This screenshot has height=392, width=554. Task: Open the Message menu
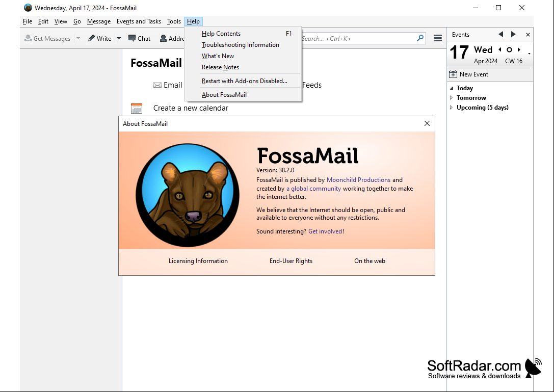tap(98, 21)
